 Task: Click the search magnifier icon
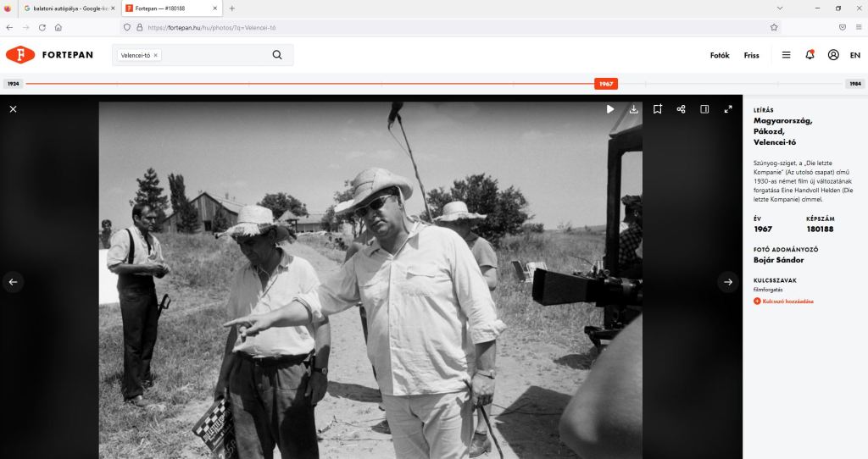pyautogui.click(x=277, y=55)
